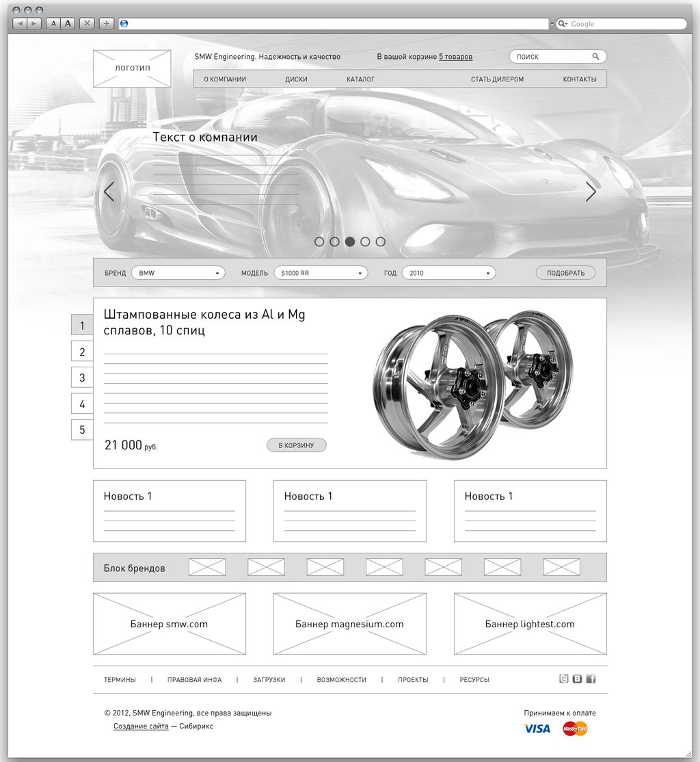
Task: Visit the ПРОЕКТЫ footer link
Action: click(x=413, y=679)
